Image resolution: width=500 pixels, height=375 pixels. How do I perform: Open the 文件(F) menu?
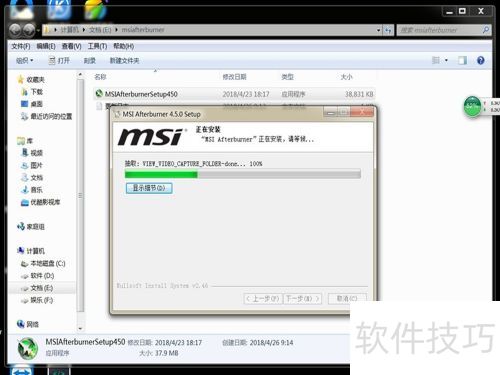[x=21, y=46]
